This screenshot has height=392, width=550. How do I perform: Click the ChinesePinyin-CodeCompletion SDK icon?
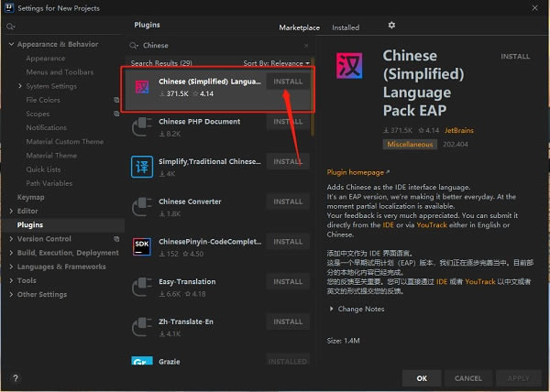point(142,246)
